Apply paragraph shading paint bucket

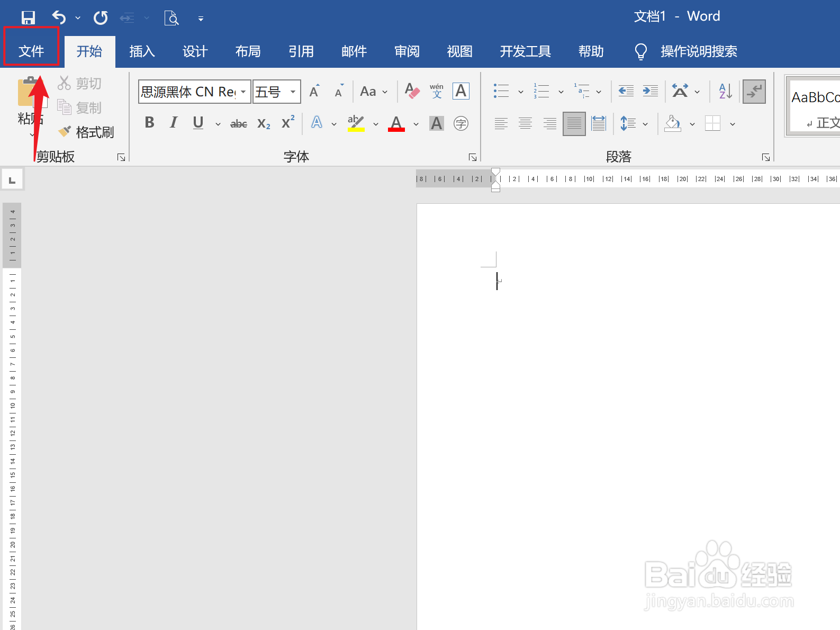[x=673, y=124]
